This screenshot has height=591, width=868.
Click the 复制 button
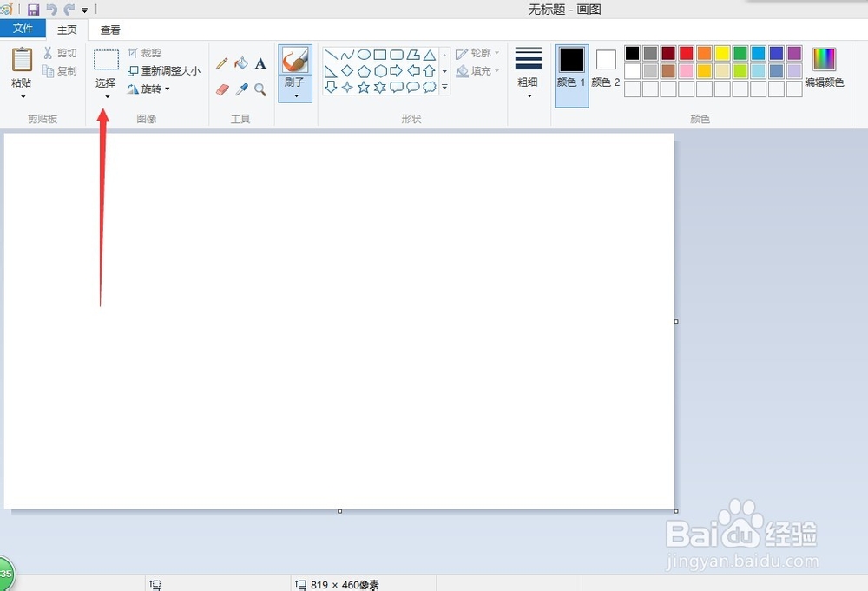coord(60,71)
